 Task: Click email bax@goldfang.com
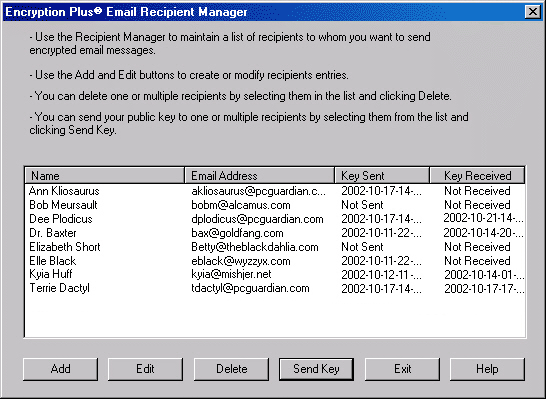click(237, 233)
